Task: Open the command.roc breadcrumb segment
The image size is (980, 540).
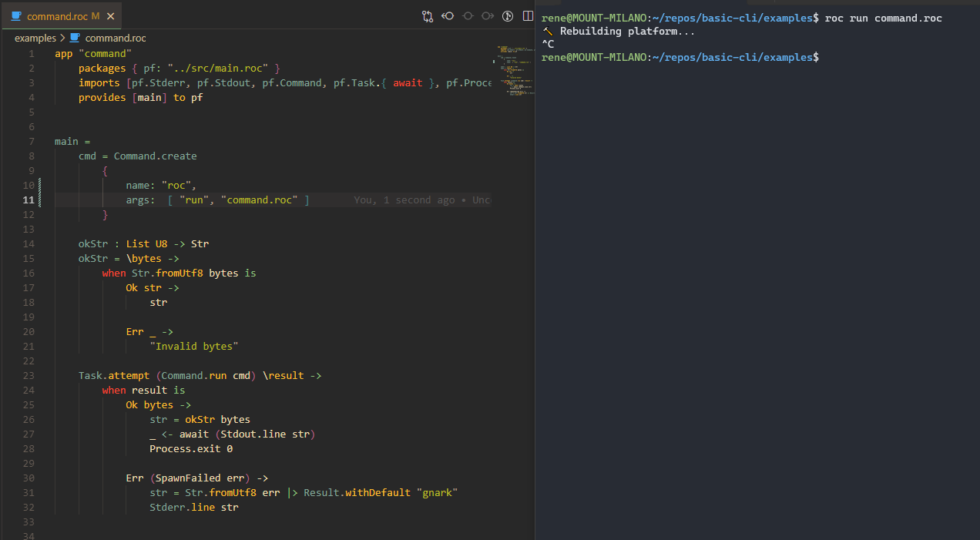Action: [116, 38]
